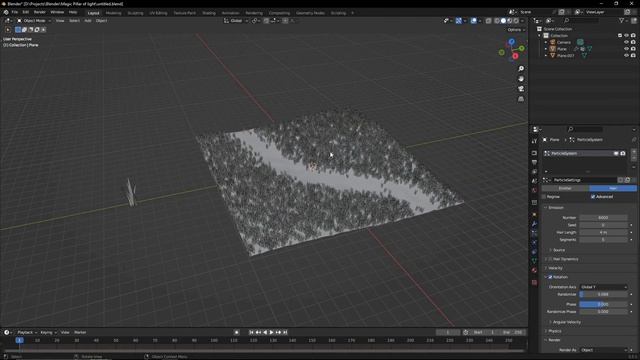Click the pan hand gizmo in viewport
This screenshot has width=640, height=360.
[x=521, y=79]
